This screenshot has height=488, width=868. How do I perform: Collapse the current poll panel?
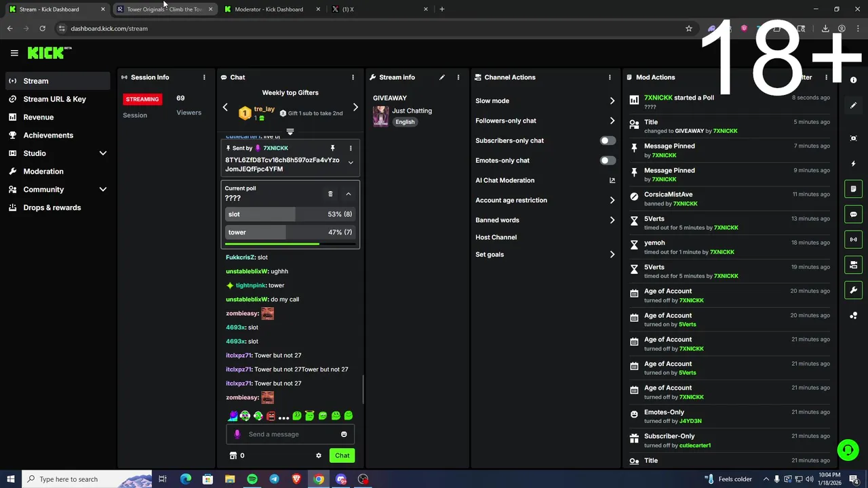pos(349,194)
